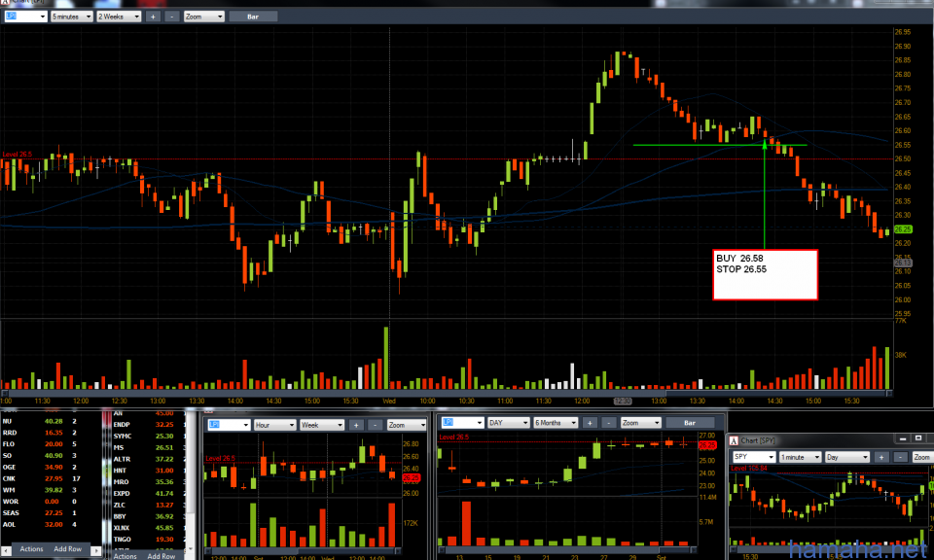Maximize the Chart [SPY] window
Viewport: 934px width, 560px height.
click(x=917, y=438)
